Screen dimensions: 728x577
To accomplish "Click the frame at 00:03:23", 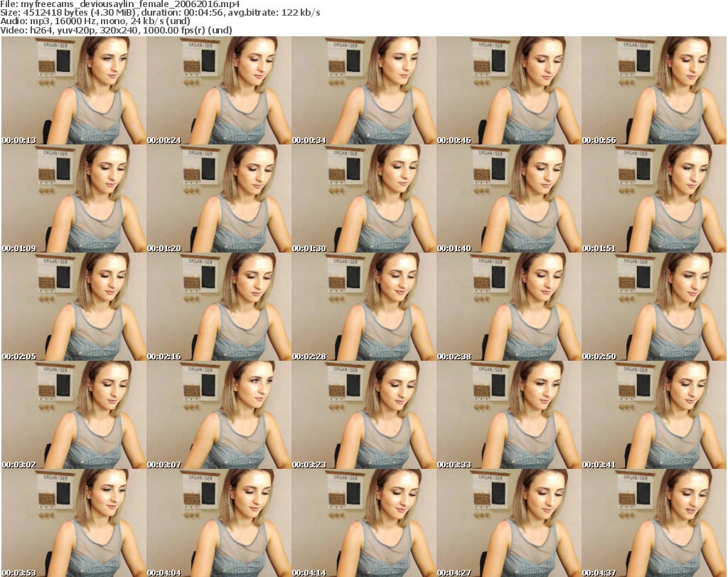I will coord(363,415).
